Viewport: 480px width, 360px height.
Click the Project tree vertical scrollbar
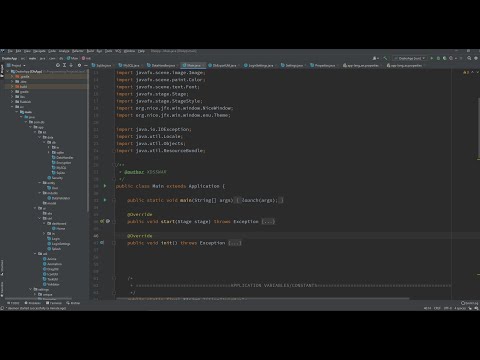[88, 140]
